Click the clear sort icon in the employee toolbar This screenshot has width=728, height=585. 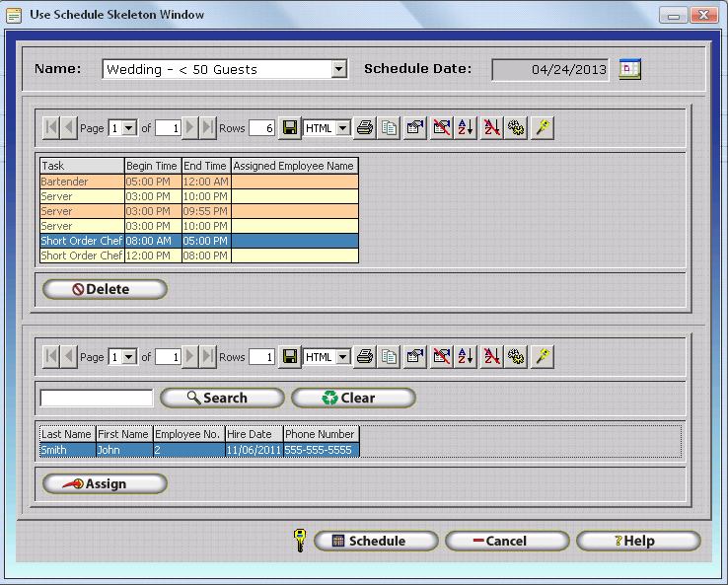click(491, 357)
